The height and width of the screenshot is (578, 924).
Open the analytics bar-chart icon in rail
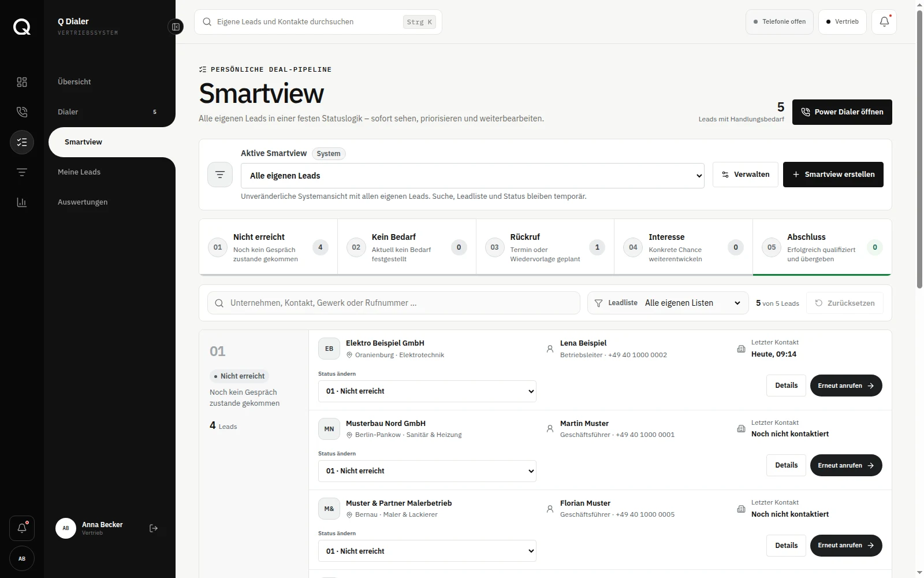tap(22, 202)
